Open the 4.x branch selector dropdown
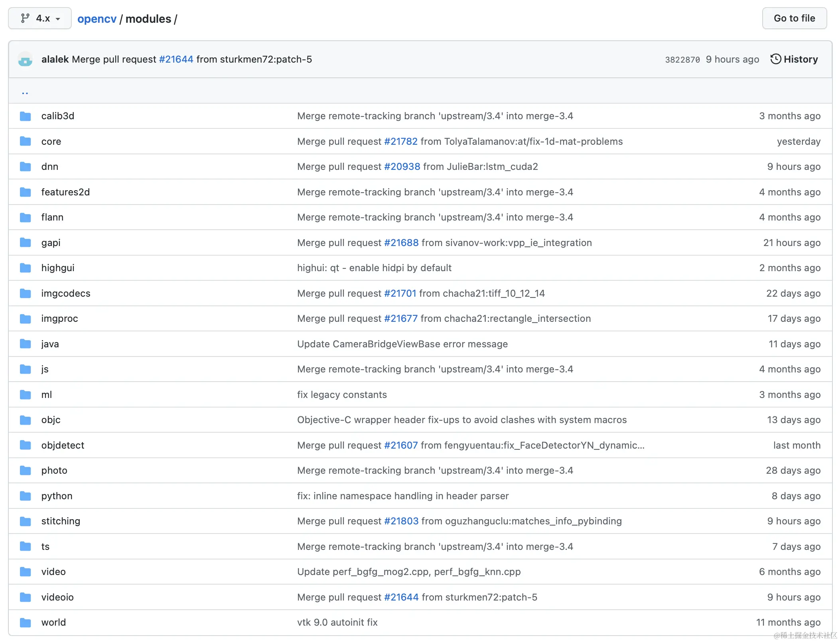Image resolution: width=840 pixels, height=642 pixels. 40,18
